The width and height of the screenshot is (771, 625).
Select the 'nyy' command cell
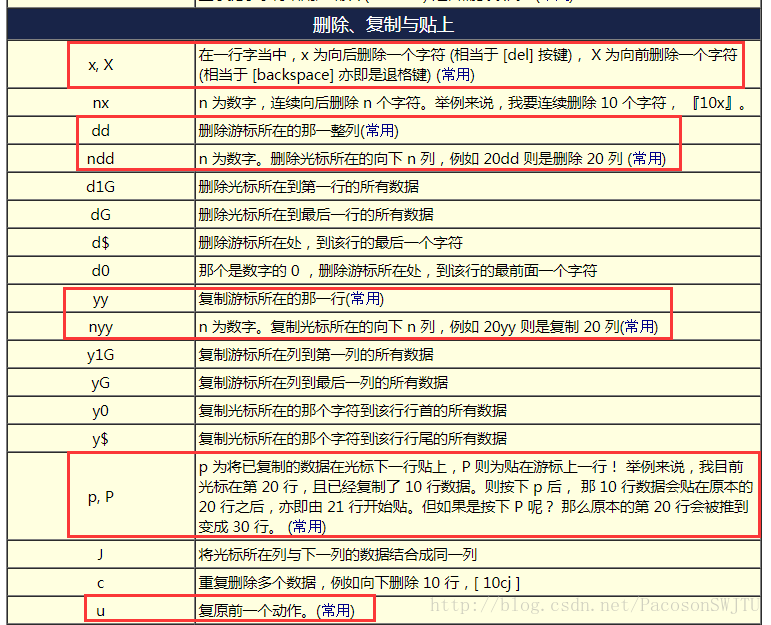click(x=101, y=327)
